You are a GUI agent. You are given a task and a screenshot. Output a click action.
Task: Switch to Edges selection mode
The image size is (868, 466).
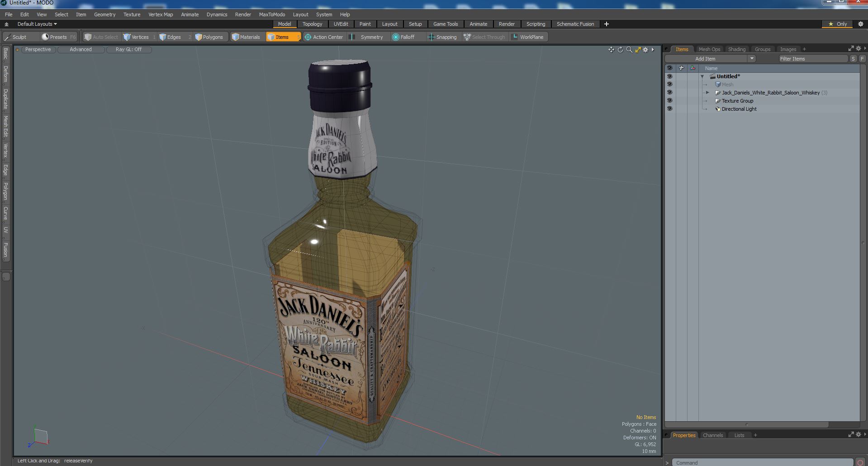175,37
